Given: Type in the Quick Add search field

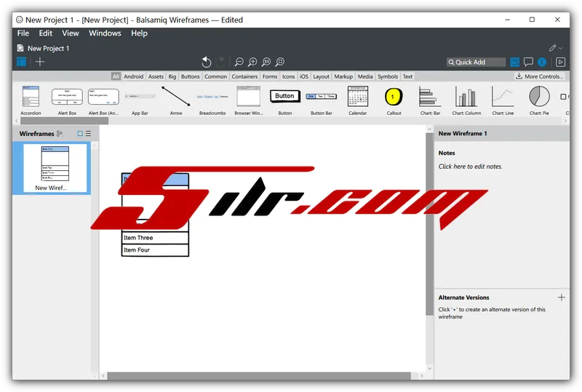Looking at the screenshot, I should coord(477,63).
